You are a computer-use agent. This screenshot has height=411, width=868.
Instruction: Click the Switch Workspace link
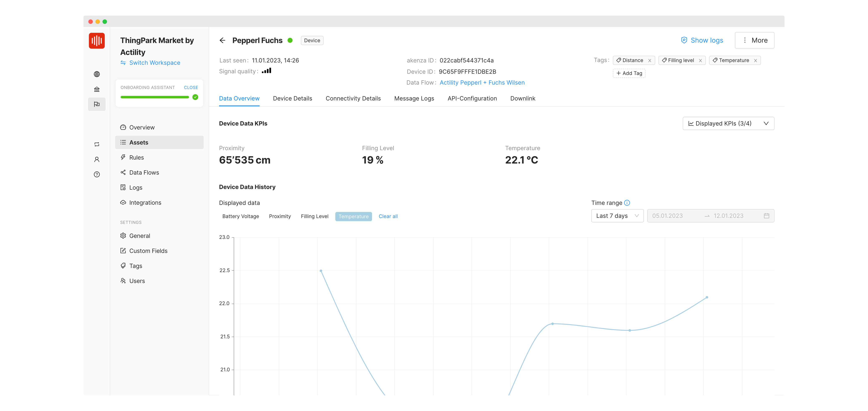[155, 63]
